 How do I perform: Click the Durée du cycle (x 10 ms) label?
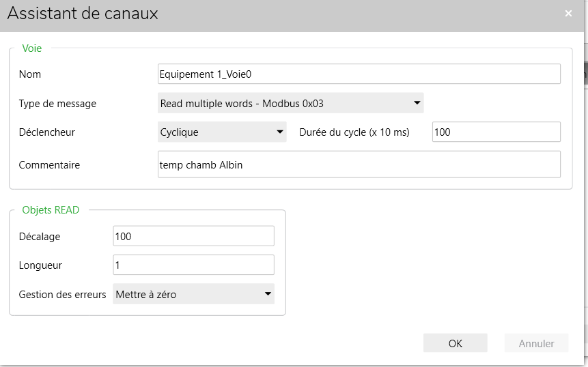pyautogui.click(x=354, y=132)
